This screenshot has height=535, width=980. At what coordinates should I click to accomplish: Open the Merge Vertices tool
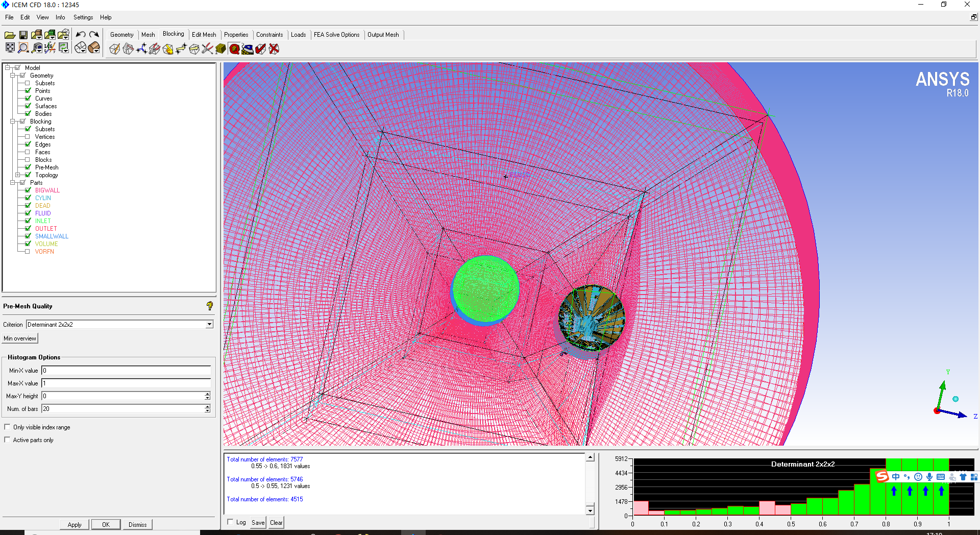(141, 49)
